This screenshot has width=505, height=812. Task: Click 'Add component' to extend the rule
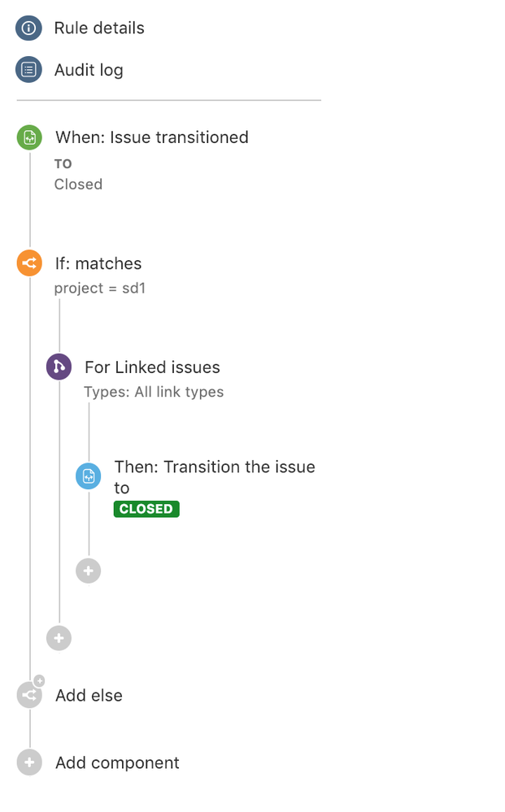(x=116, y=762)
